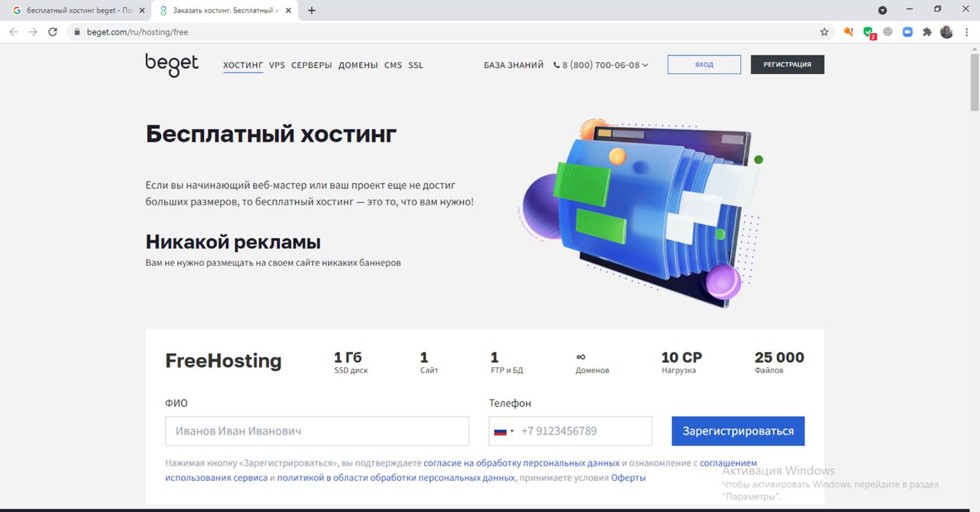This screenshot has height=512, width=980.
Task: Bookmark this page with the star icon
Action: click(824, 32)
